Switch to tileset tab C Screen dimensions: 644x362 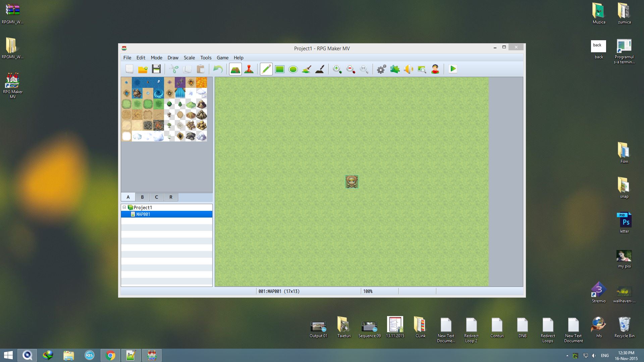click(x=156, y=197)
